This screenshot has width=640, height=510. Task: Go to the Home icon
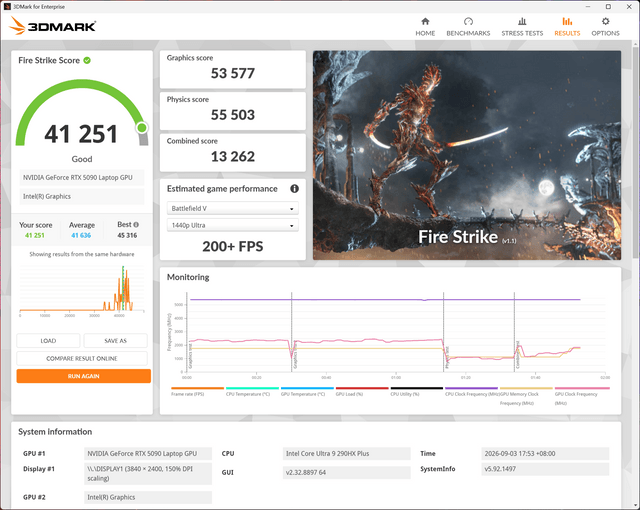click(x=425, y=21)
